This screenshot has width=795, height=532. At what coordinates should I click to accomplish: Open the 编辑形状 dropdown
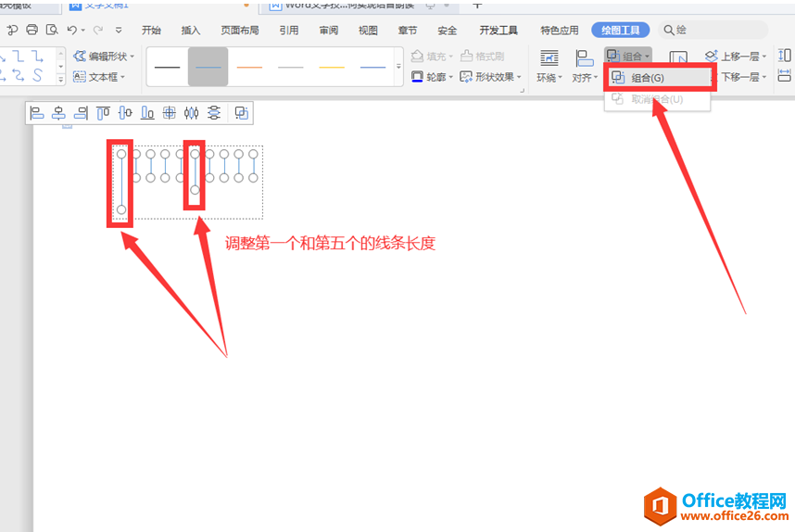tap(104, 57)
